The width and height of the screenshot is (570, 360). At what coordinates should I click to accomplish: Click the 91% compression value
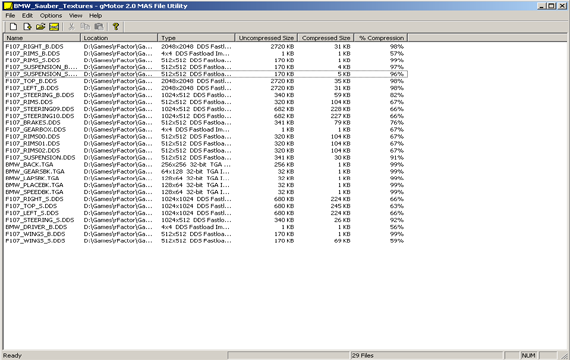397,157
